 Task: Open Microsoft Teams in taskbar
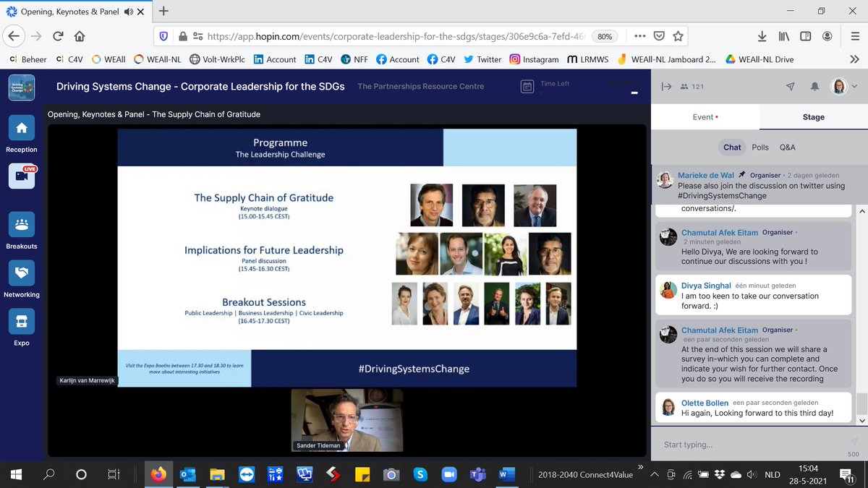click(477, 475)
